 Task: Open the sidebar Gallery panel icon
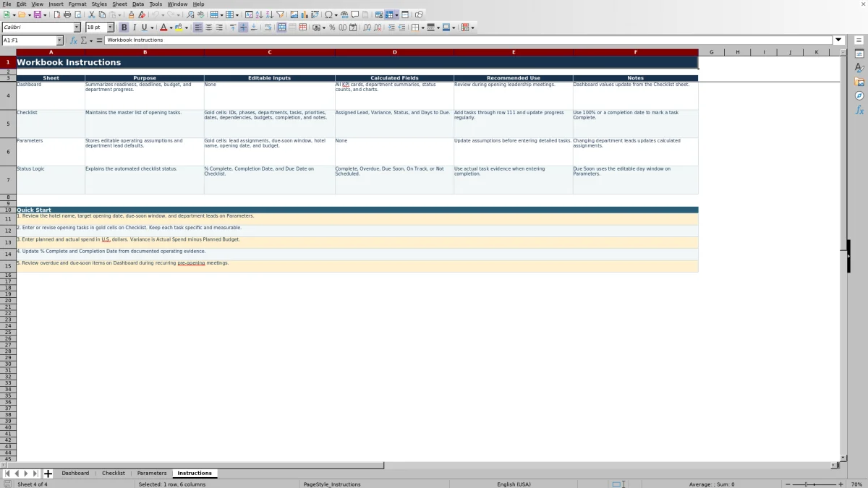859,82
